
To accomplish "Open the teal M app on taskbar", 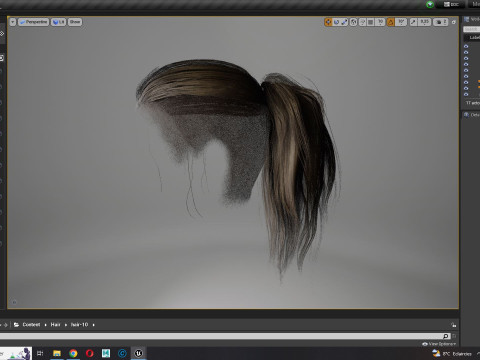I will tap(106, 353).
